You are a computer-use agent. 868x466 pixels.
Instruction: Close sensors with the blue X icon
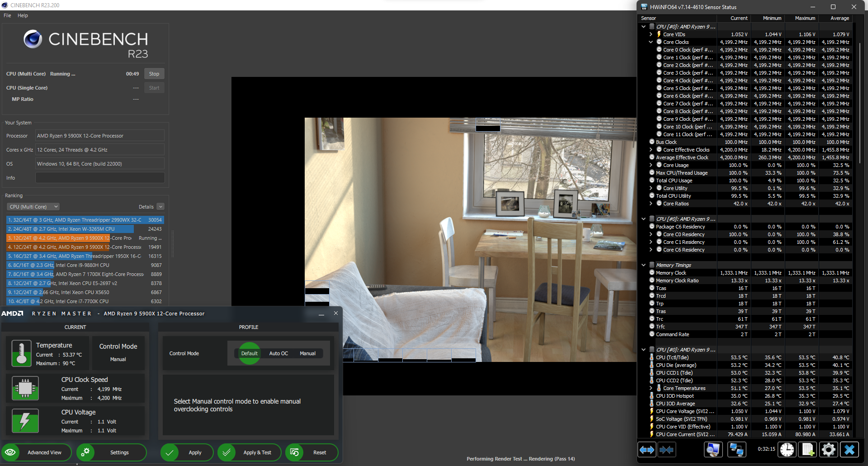pos(849,450)
